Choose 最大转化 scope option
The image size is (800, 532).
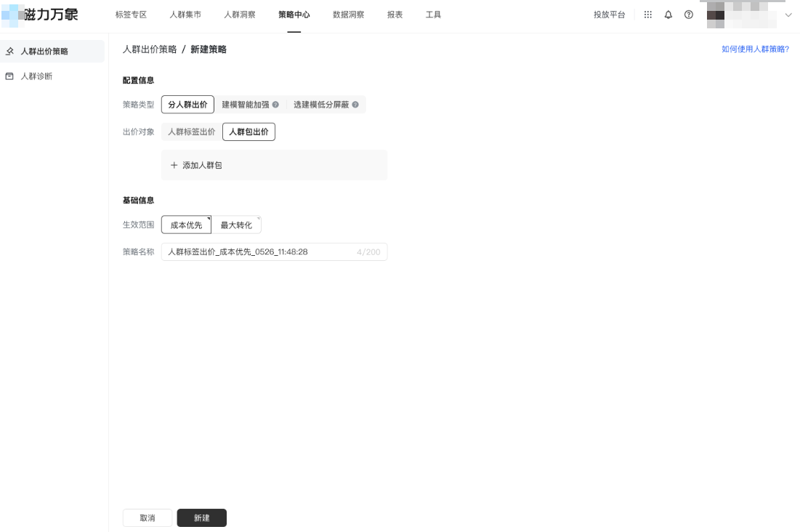click(x=236, y=225)
